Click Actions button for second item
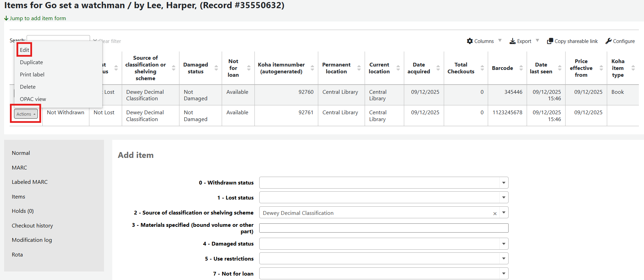 pyautogui.click(x=26, y=114)
